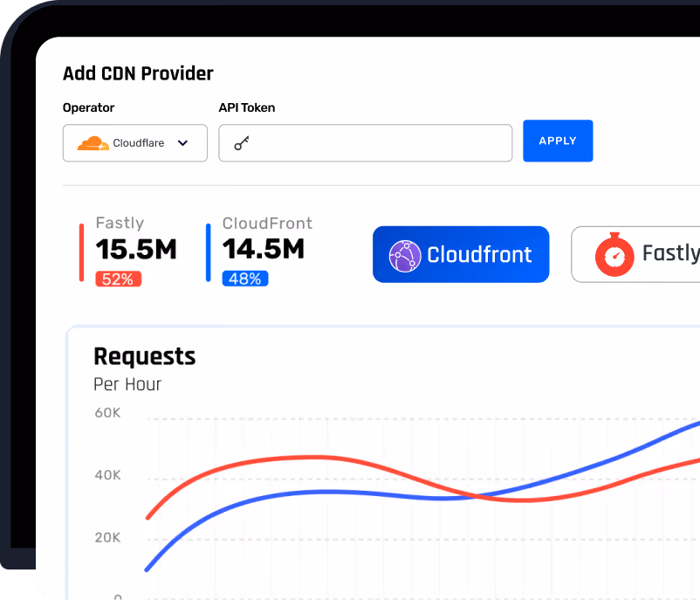The image size is (700, 600).
Task: Click the CloudFront 14.5M stat value
Action: tap(264, 249)
